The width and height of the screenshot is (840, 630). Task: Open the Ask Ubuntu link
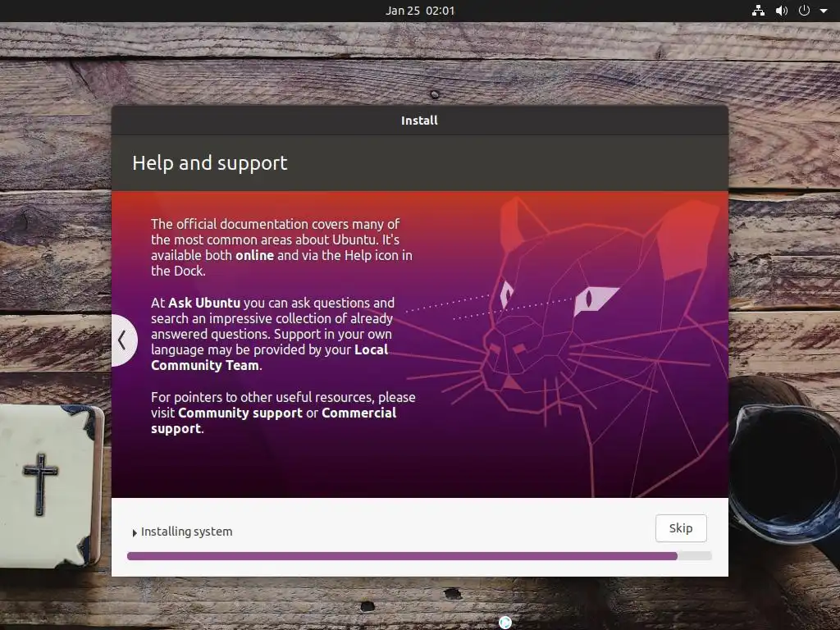(x=204, y=303)
